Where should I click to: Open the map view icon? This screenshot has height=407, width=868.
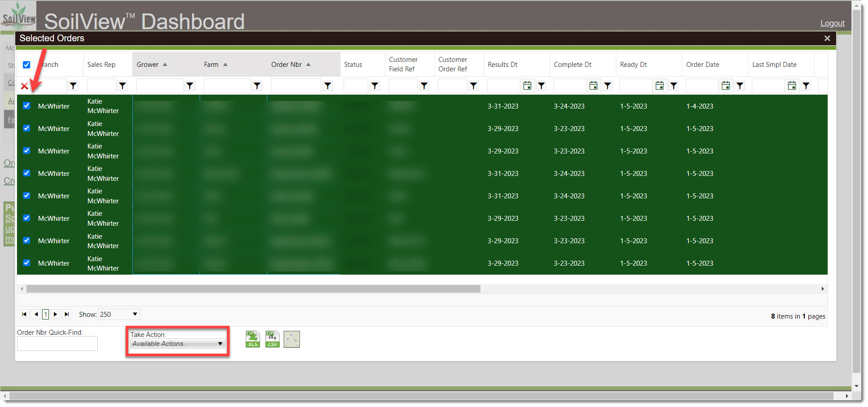click(292, 339)
